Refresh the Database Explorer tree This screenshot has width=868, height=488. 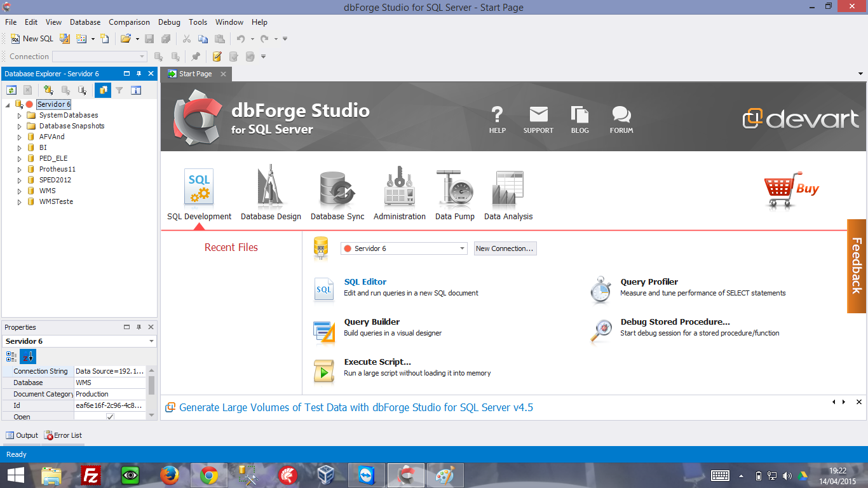tap(10, 90)
